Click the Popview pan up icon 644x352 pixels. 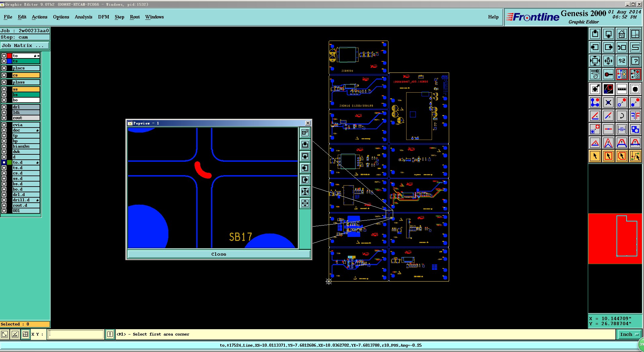pos(305,145)
